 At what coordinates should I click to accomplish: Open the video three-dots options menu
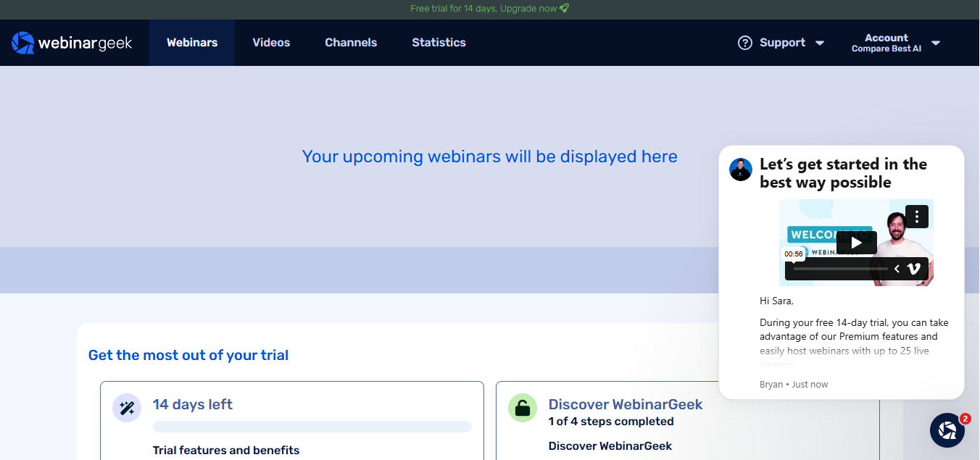point(917,216)
